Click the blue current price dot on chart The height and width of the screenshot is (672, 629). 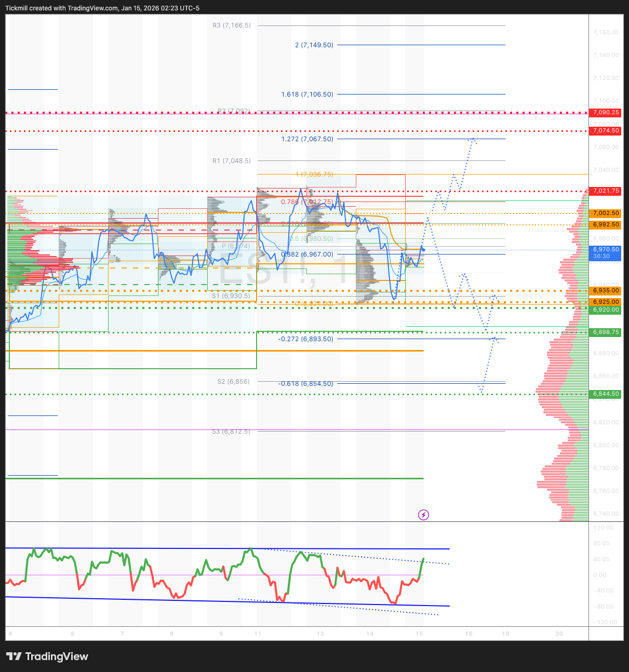tap(423, 250)
